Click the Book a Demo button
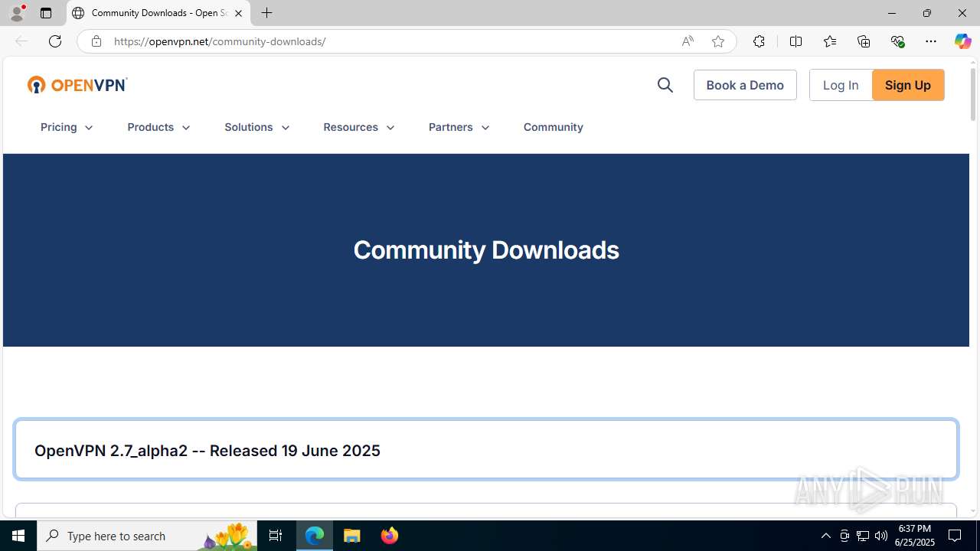Viewport: 980px width, 551px height. pyautogui.click(x=745, y=85)
